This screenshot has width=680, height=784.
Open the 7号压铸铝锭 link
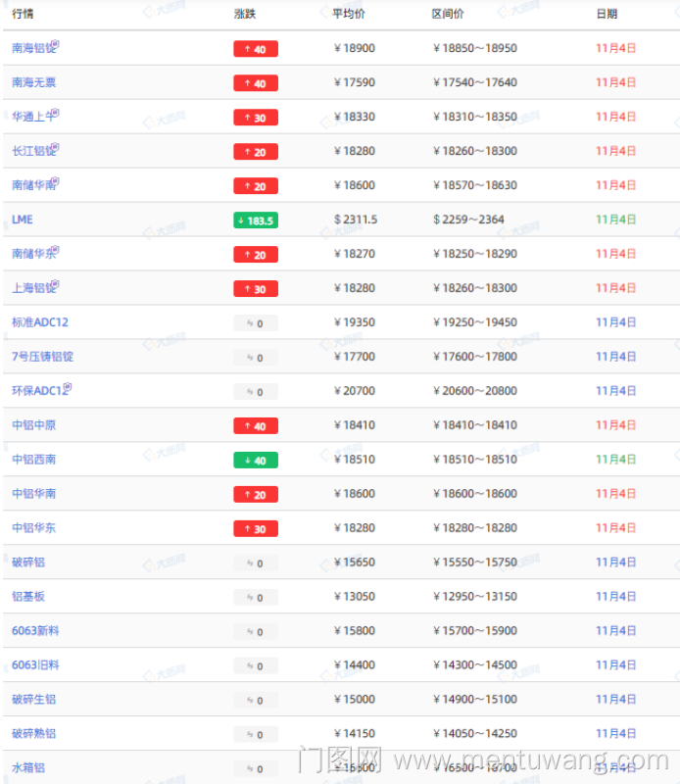tap(42, 357)
